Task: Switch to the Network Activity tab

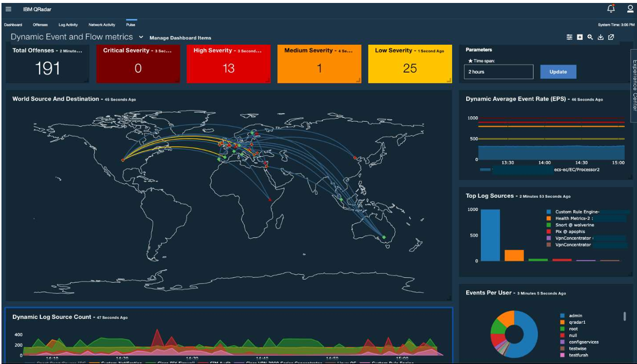Action: click(x=102, y=25)
